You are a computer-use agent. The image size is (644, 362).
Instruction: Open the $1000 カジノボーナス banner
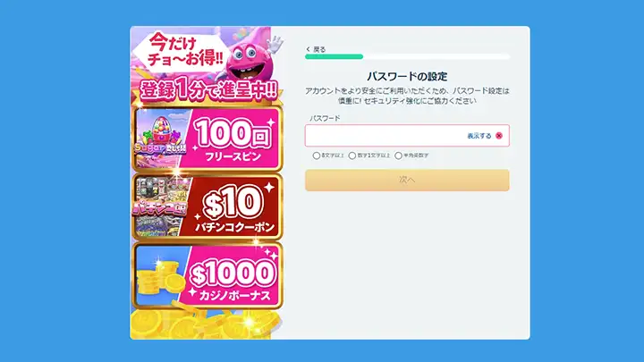[x=207, y=275]
